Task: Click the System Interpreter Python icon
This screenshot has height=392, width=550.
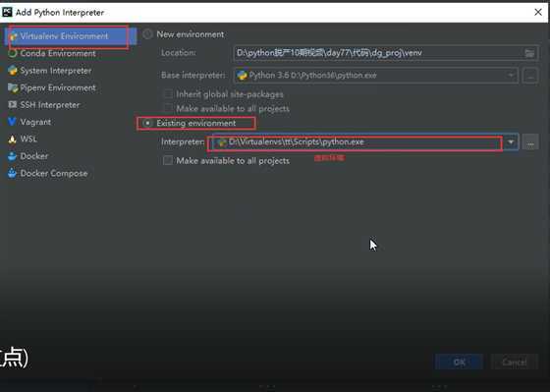Action: (12, 71)
